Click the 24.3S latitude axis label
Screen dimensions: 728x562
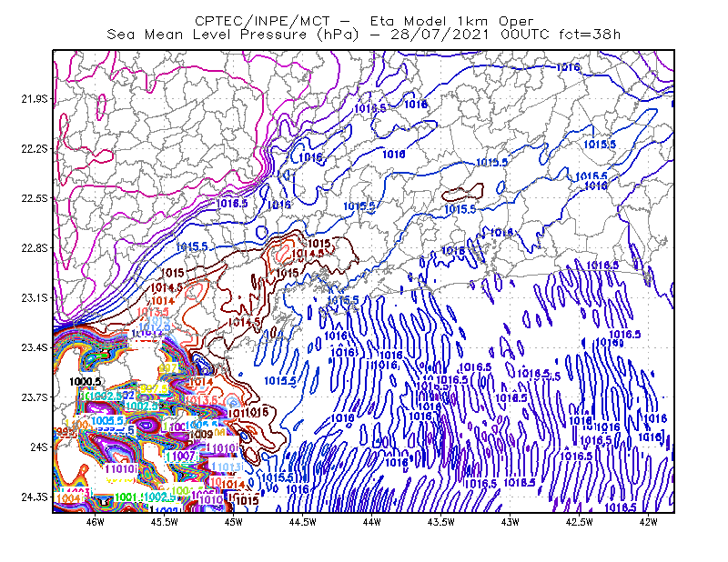pyautogui.click(x=35, y=497)
